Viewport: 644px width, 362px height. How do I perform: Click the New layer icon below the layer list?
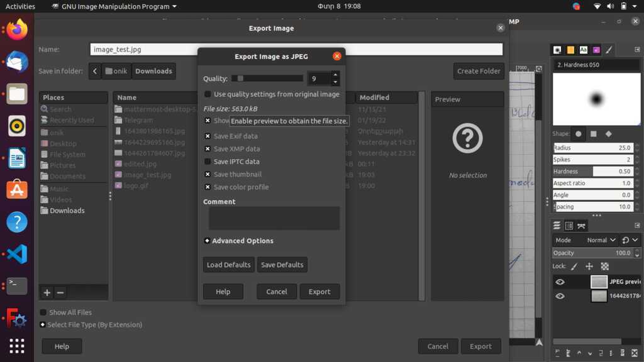point(557,353)
